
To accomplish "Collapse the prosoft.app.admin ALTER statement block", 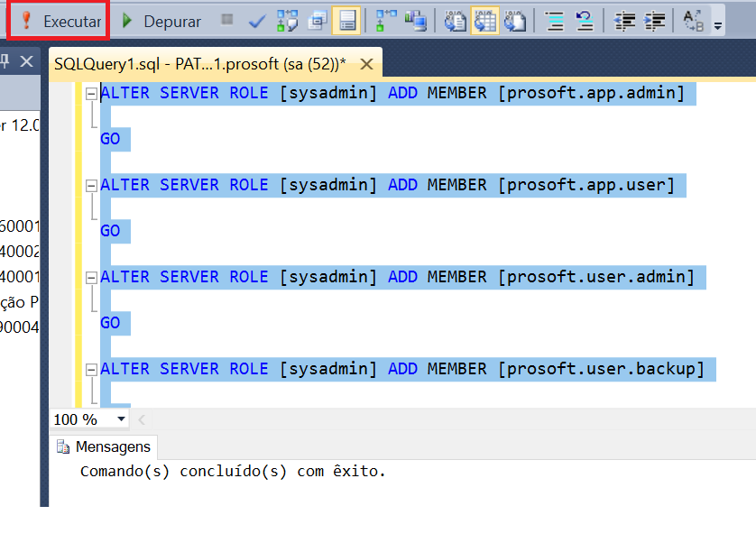I will (91, 94).
